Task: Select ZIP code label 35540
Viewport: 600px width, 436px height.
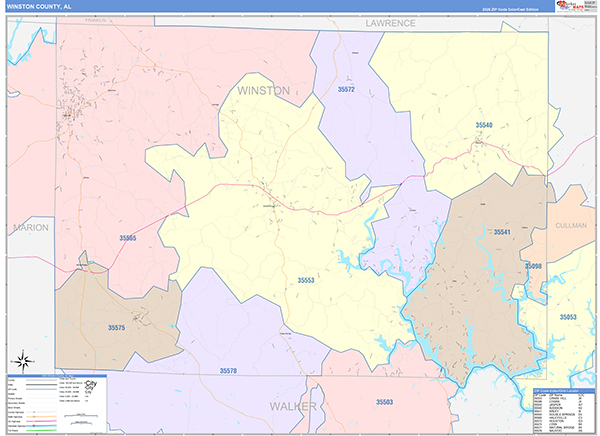Action: (x=484, y=125)
